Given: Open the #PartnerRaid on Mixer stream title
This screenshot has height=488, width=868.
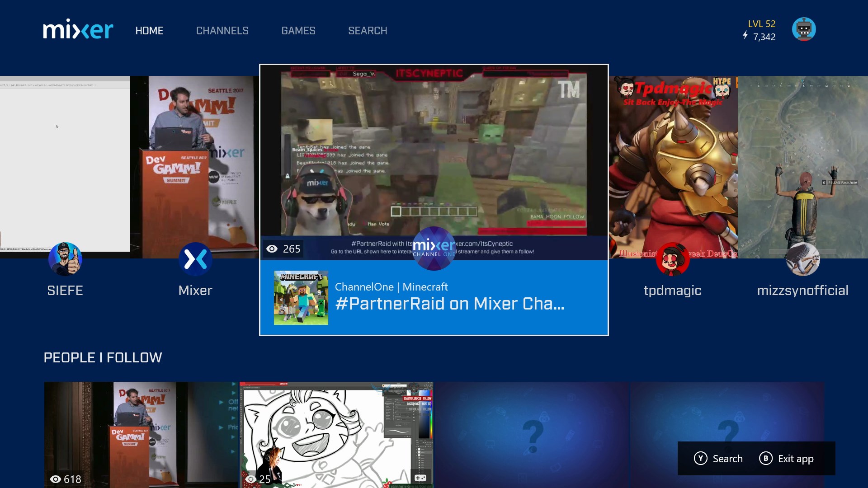Looking at the screenshot, I should [449, 304].
